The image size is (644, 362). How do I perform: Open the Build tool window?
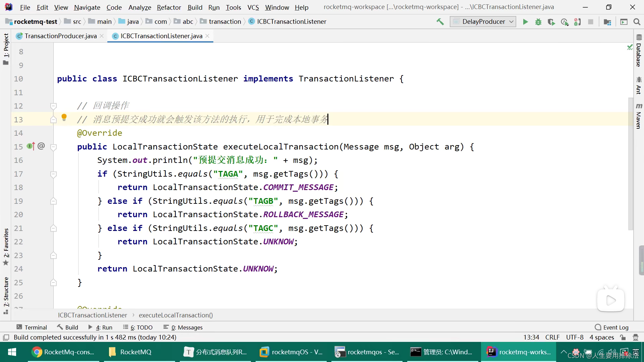pyautogui.click(x=67, y=327)
